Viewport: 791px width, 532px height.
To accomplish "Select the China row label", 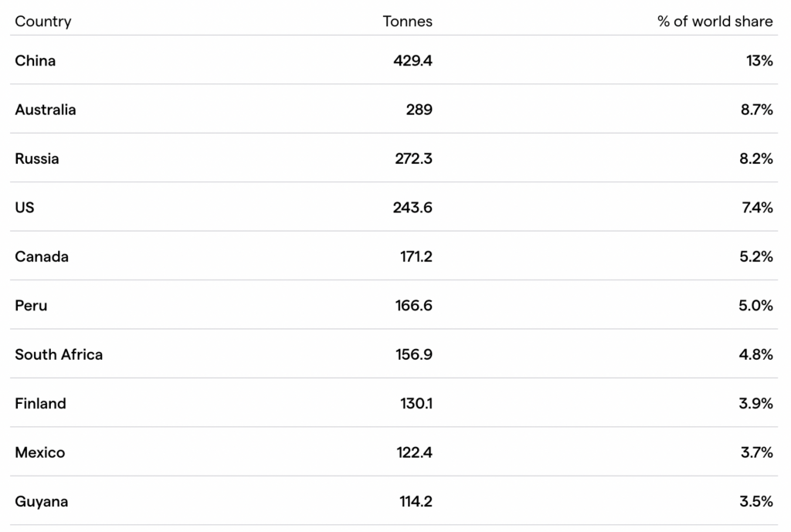I will coord(36,60).
